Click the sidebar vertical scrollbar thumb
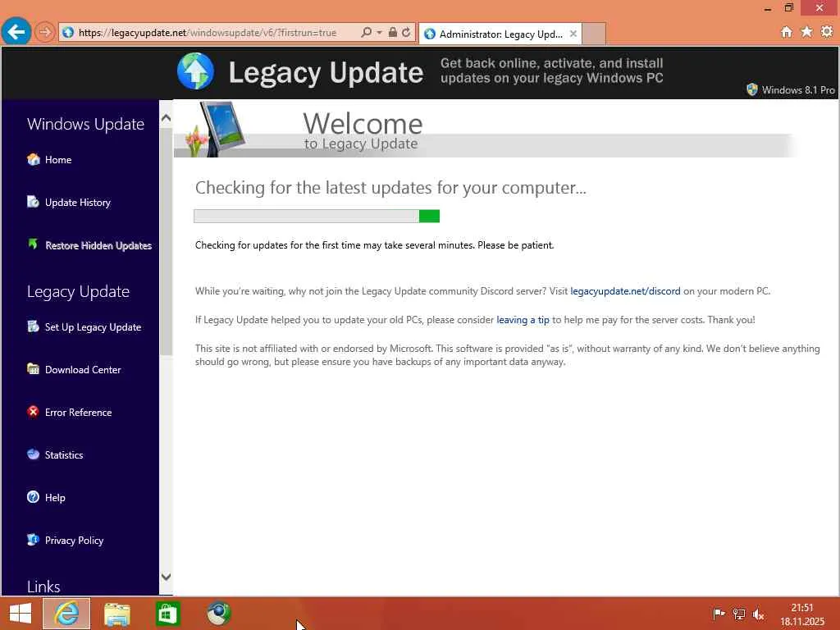The height and width of the screenshot is (630, 840). pos(166,241)
